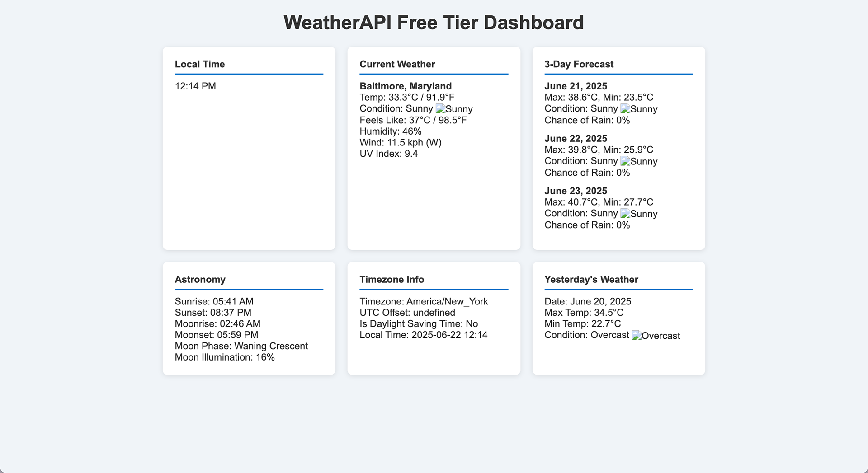Click the Timezone Info card heading
868x473 pixels.
(x=392, y=279)
